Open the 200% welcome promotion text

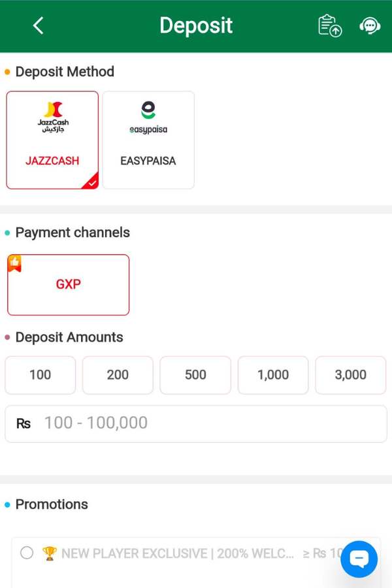178,553
